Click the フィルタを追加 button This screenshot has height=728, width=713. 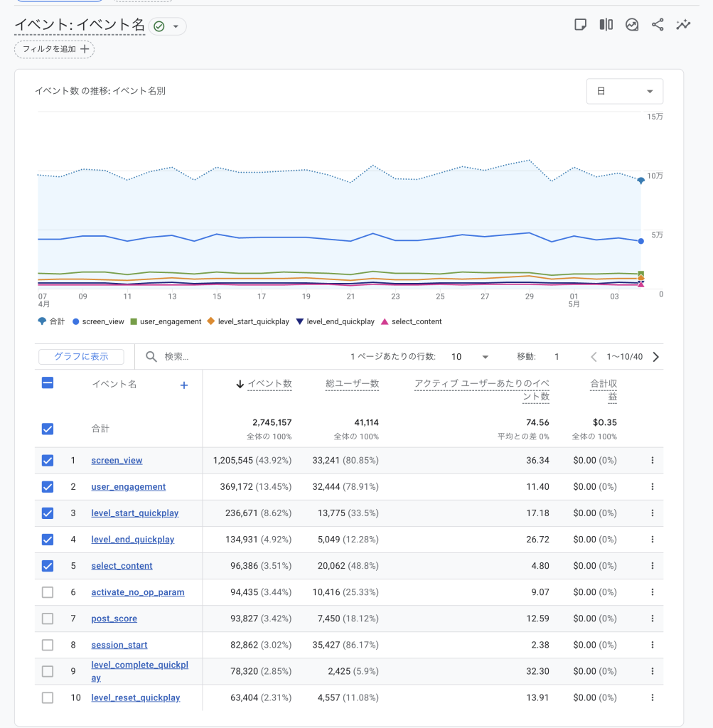tap(54, 49)
